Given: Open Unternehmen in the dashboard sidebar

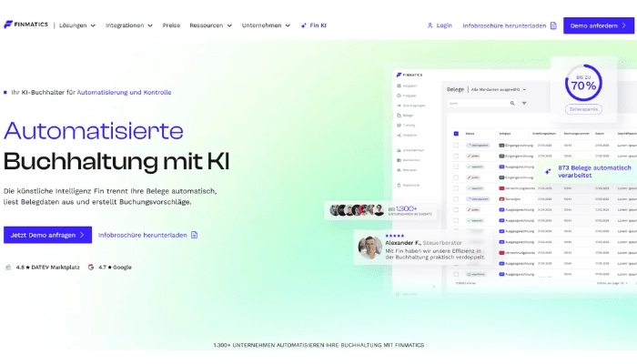Looking at the screenshot, I should (410, 150).
